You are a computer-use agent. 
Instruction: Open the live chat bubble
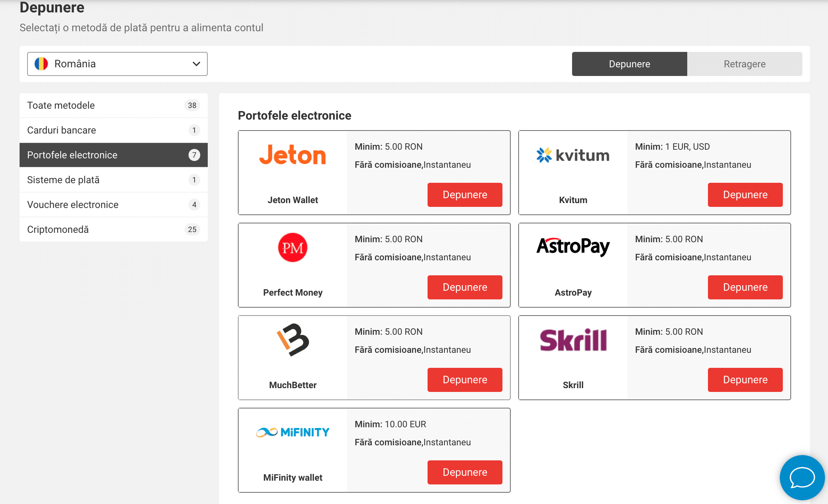[802, 477]
